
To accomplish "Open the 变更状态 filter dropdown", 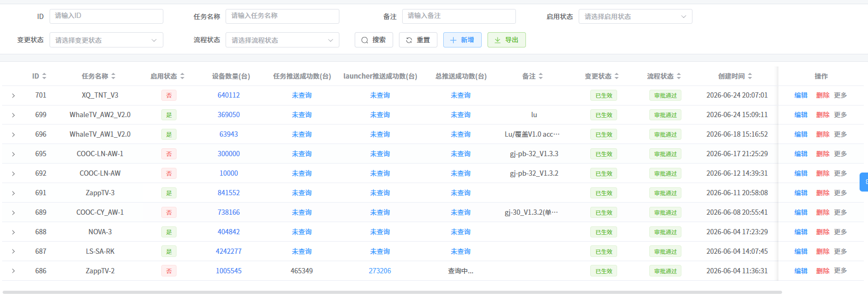I will (x=106, y=40).
